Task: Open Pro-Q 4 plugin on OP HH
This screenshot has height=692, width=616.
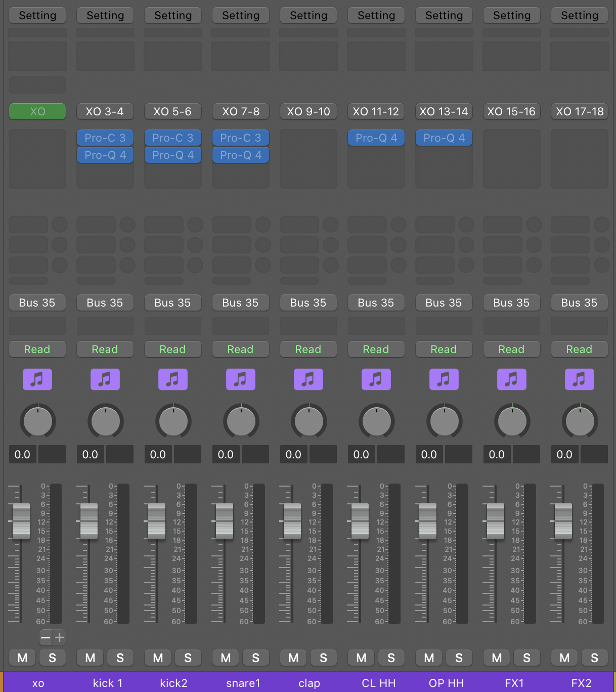Action: click(x=444, y=138)
